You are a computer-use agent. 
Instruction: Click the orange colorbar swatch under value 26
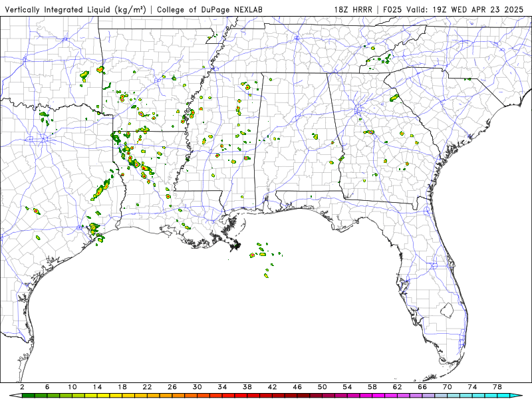click(x=178, y=396)
